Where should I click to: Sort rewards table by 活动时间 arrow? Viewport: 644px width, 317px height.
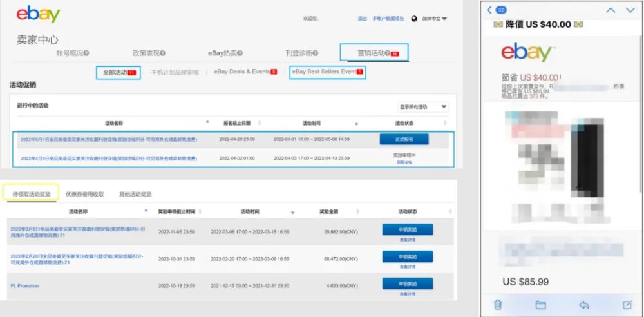[x=292, y=213]
